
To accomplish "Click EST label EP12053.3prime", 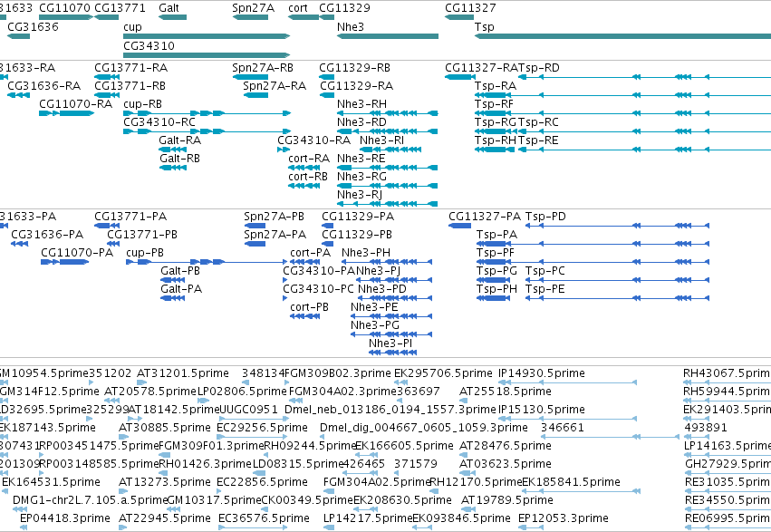I will click(x=564, y=518).
